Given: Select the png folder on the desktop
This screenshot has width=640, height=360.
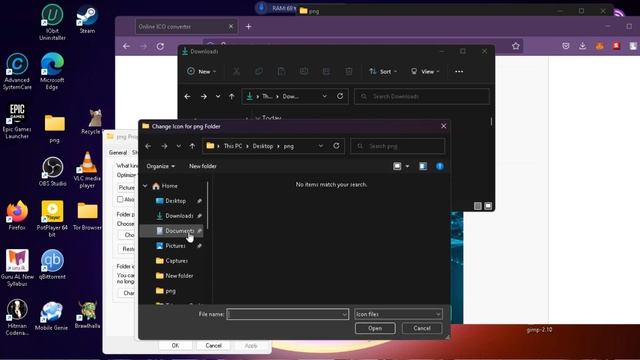Looking at the screenshot, I should coord(54,128).
